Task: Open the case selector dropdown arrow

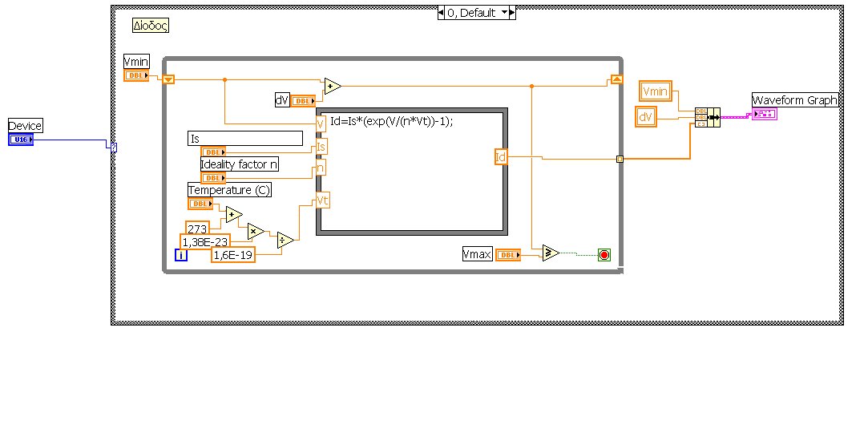Action: [x=504, y=12]
